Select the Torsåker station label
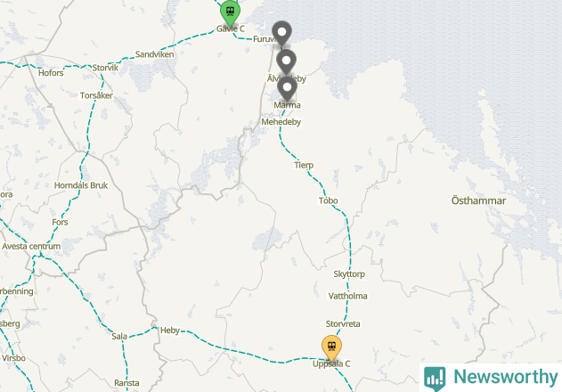The height and width of the screenshot is (392, 562). 96,95
